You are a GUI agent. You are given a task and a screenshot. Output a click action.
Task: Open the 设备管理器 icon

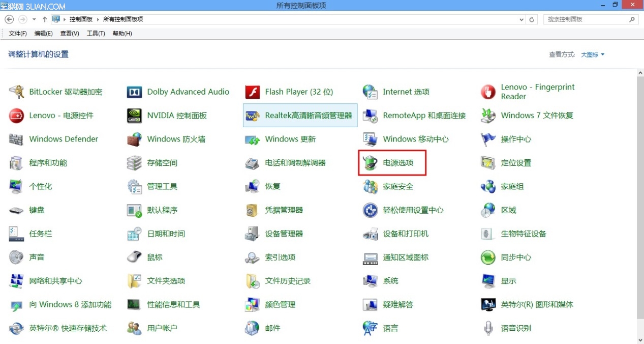[252, 234]
